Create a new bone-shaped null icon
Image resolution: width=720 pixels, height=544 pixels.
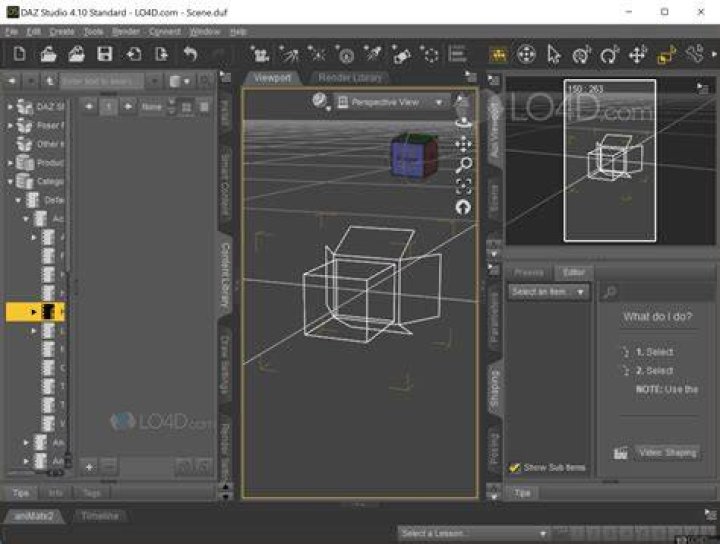tap(401, 55)
